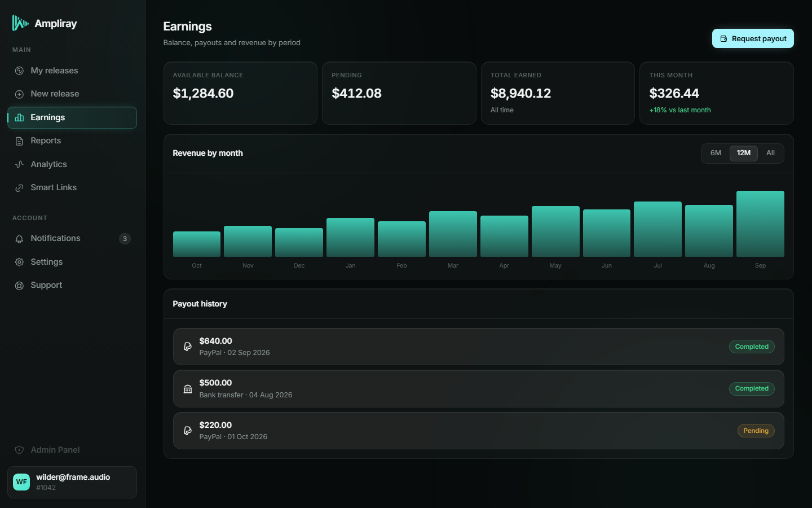812x508 pixels.
Task: Show All time revenue range
Action: point(770,153)
